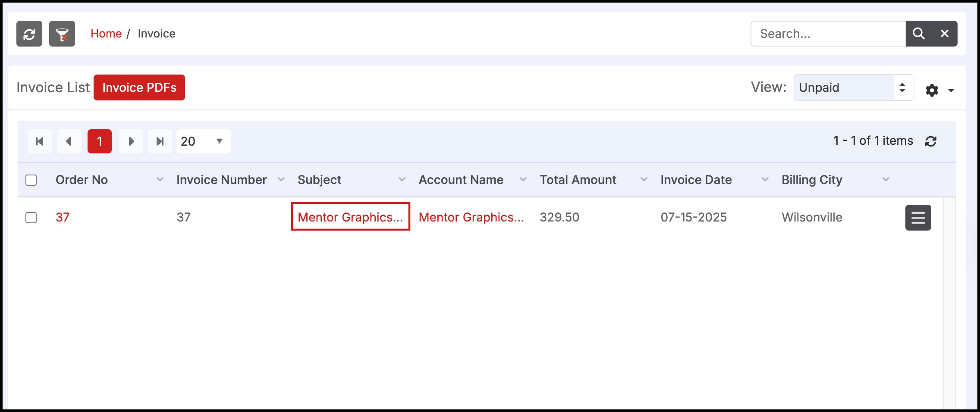
Task: Expand the Subject column menu chevron
Action: pyautogui.click(x=402, y=180)
